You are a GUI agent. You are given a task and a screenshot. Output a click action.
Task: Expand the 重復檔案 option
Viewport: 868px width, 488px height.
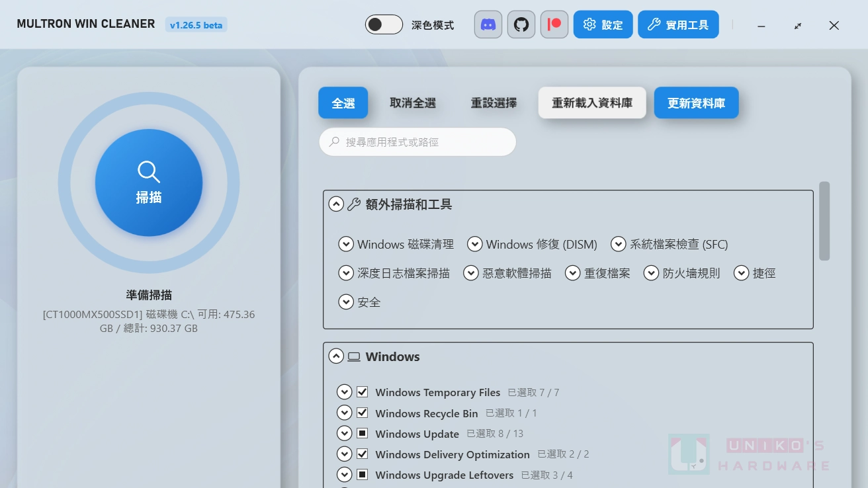(572, 273)
